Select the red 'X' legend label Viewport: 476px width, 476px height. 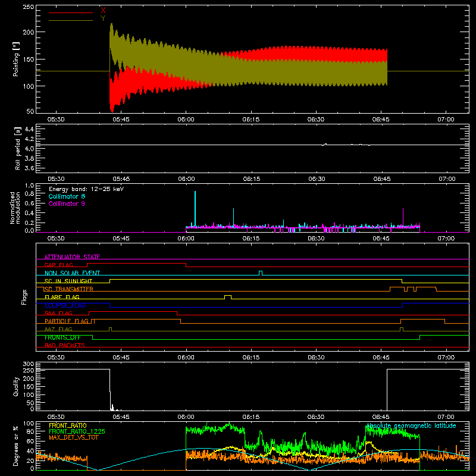tap(103, 10)
